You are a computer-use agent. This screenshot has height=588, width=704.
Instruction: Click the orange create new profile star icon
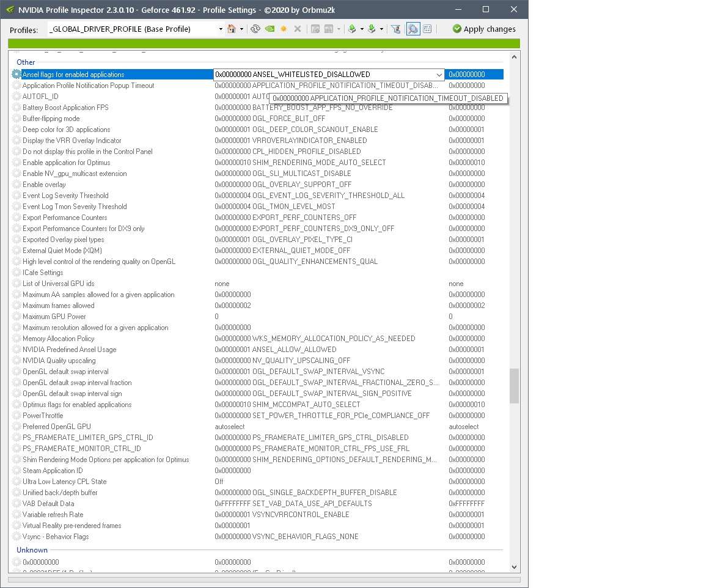(x=284, y=29)
